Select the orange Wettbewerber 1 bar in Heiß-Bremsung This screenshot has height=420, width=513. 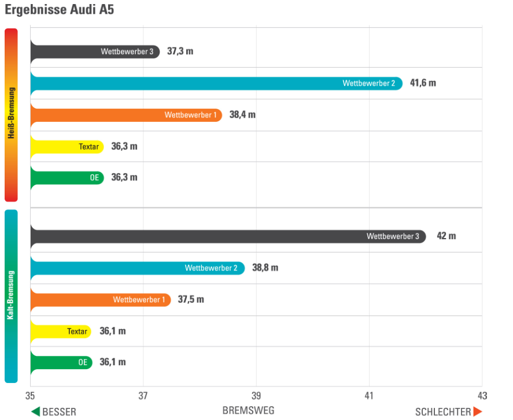[x=126, y=115]
